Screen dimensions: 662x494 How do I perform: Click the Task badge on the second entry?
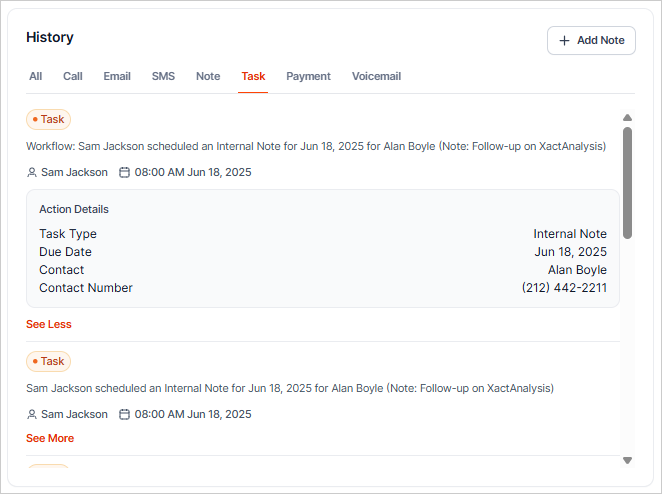coord(48,361)
